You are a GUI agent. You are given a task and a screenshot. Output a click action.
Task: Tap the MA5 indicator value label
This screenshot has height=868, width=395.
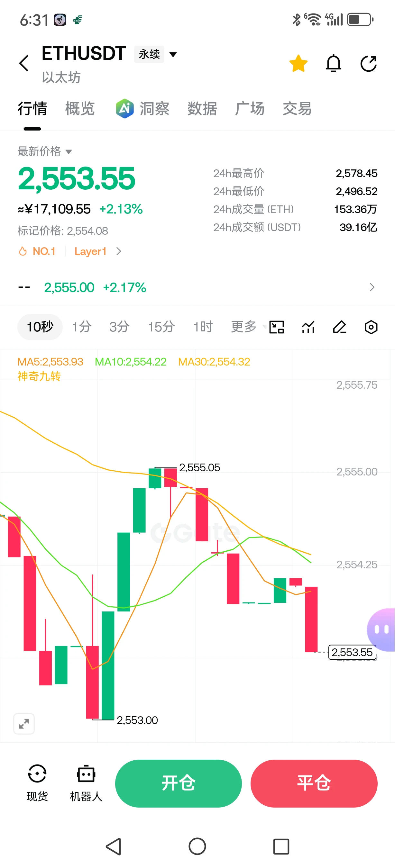pos(50,362)
